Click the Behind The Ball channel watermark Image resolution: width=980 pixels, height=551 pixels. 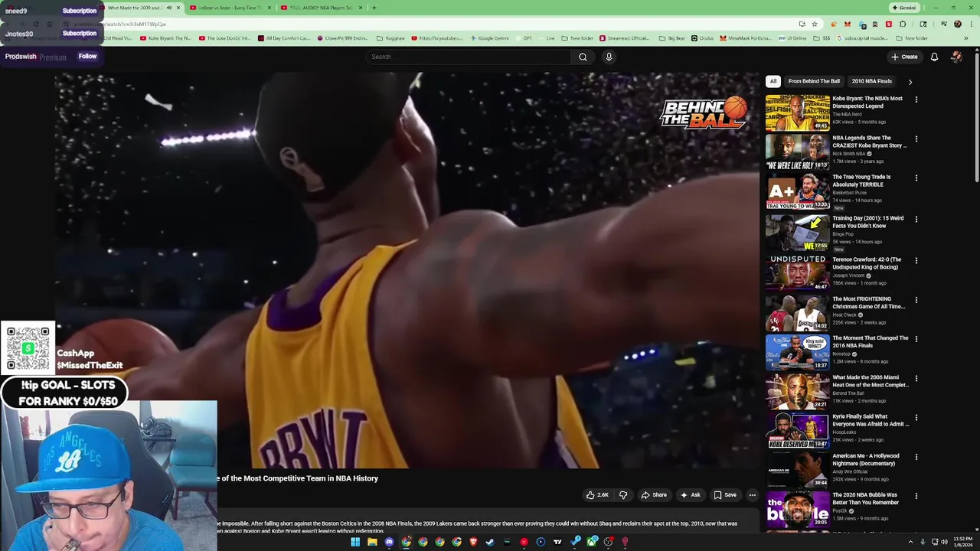pos(704,113)
